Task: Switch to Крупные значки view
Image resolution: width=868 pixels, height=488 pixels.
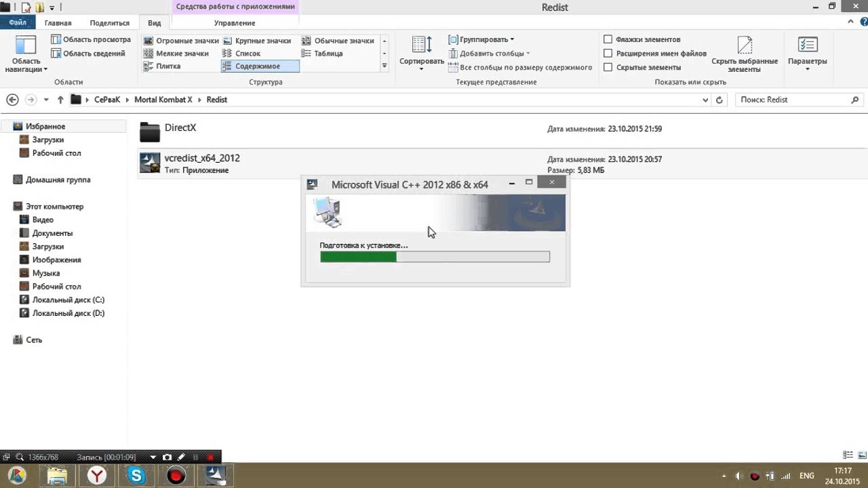Action: coord(257,41)
